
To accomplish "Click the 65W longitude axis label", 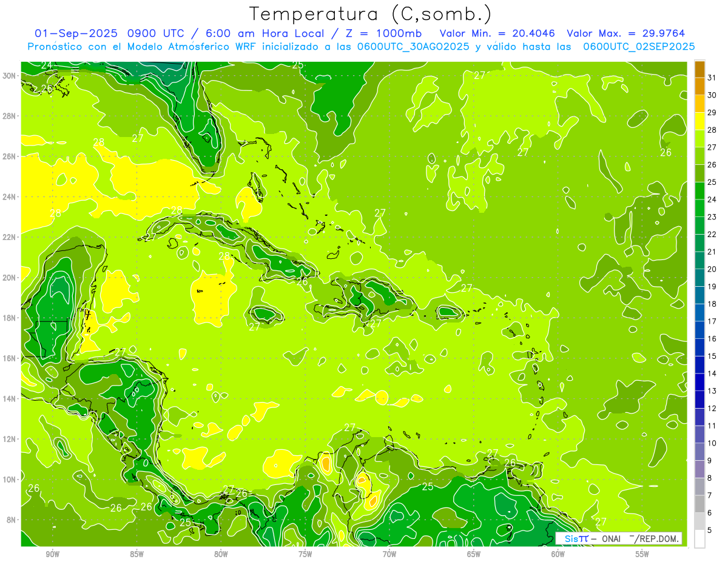I will click(x=474, y=554).
